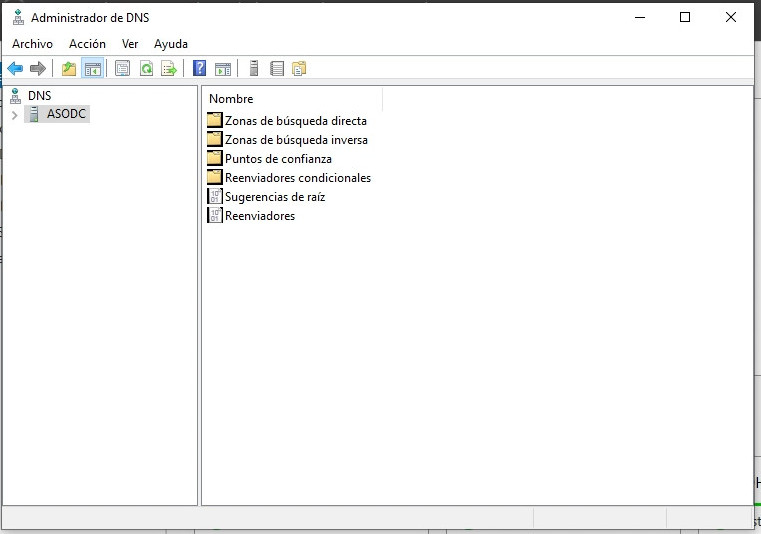Toggle the show/hide console tree button
The image size is (761, 534).
[92, 69]
